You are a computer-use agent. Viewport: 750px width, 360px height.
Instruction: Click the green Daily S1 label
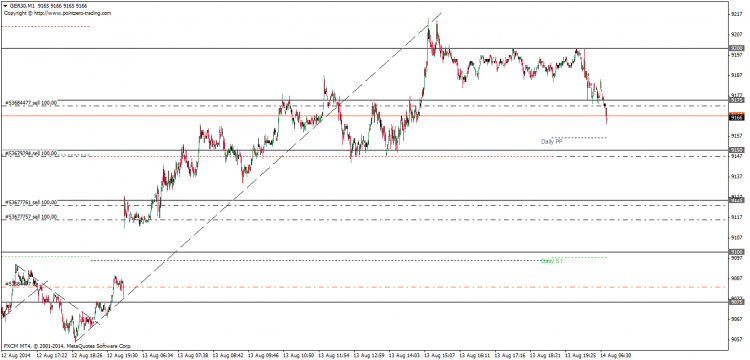click(551, 261)
